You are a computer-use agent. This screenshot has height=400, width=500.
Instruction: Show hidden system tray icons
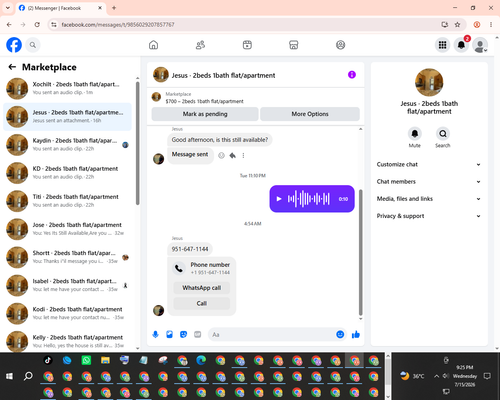436,376
